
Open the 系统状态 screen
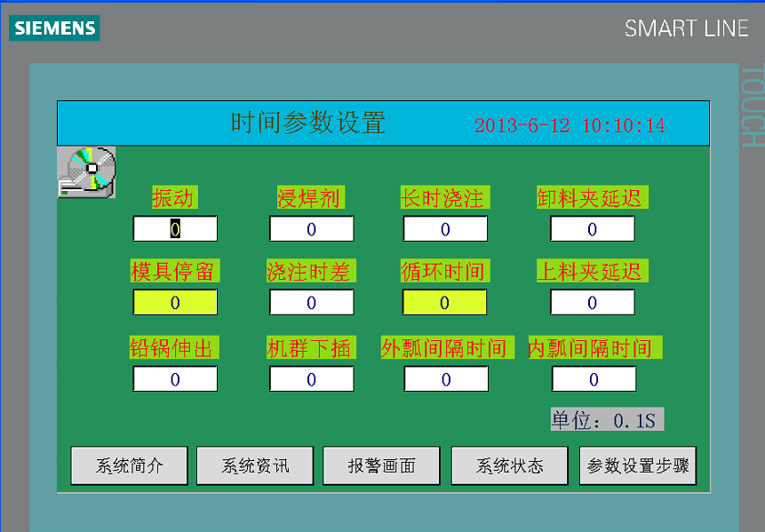[x=510, y=465]
